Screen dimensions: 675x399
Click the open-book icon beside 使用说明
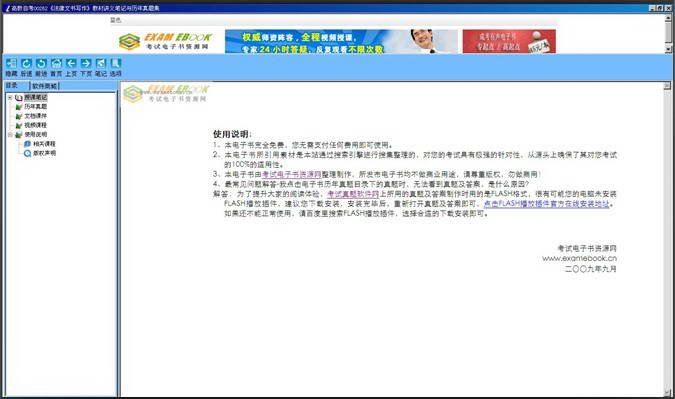click(19, 135)
